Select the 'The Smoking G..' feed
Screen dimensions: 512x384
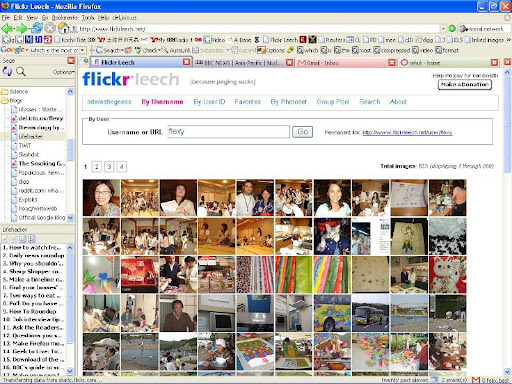(41, 164)
